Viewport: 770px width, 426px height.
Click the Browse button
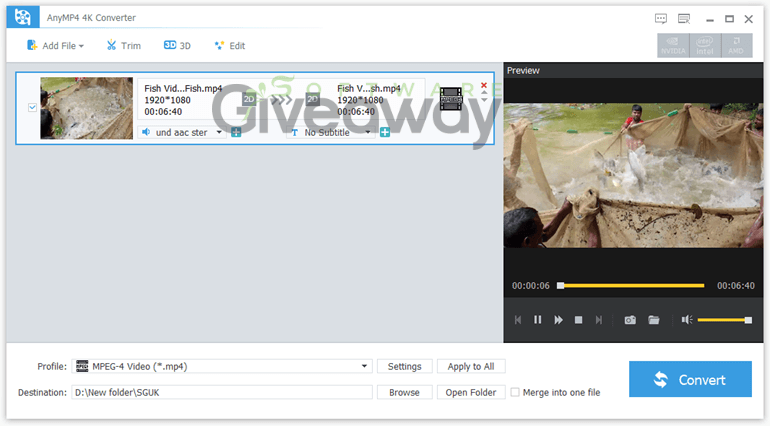405,392
